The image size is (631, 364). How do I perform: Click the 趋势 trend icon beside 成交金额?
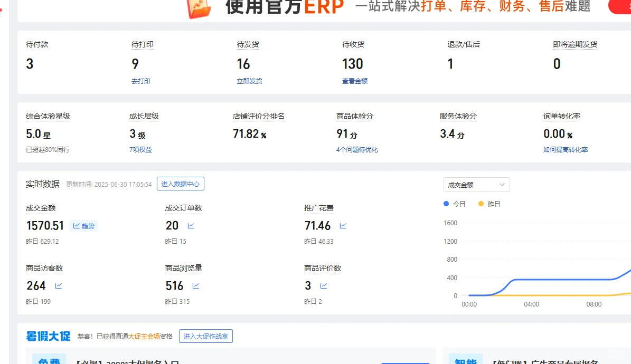83,226
